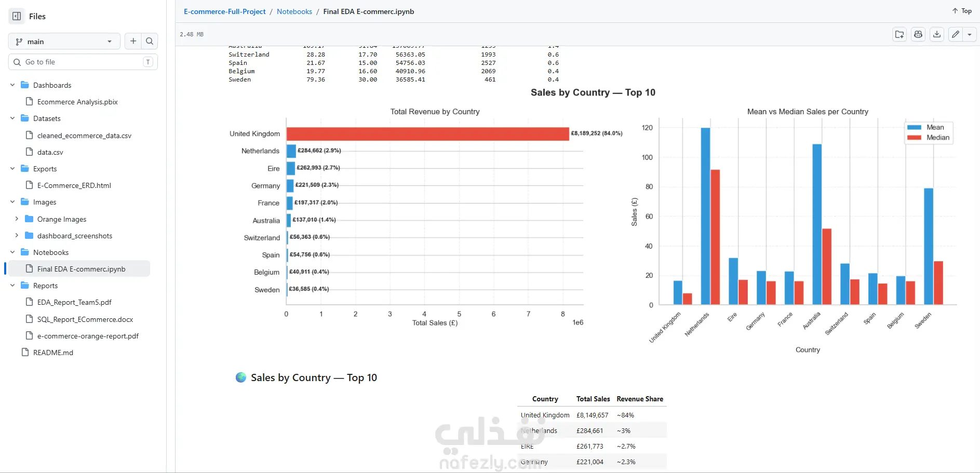The image size is (980, 473).
Task: Open README.md from the file tree
Action: coord(53,352)
